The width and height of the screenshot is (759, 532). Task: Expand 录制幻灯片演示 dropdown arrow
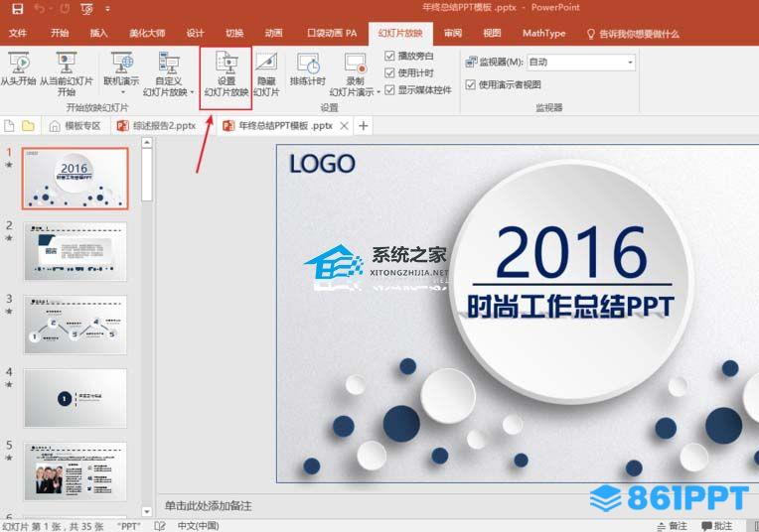(379, 92)
